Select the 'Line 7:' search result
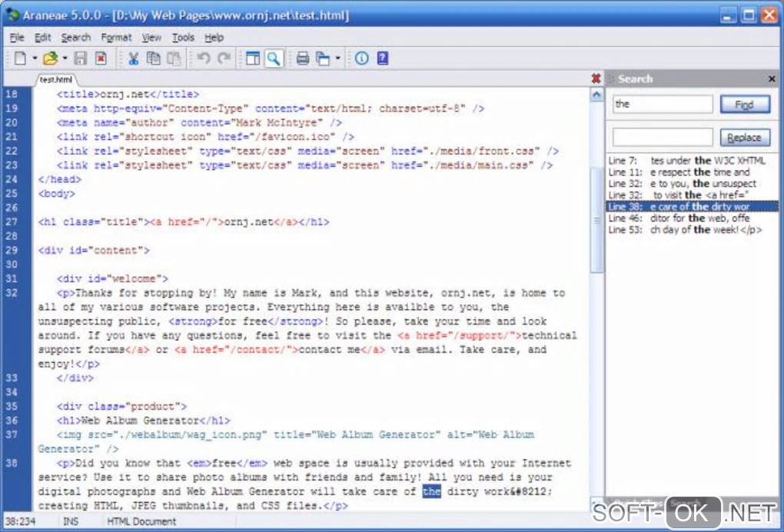 692,161
